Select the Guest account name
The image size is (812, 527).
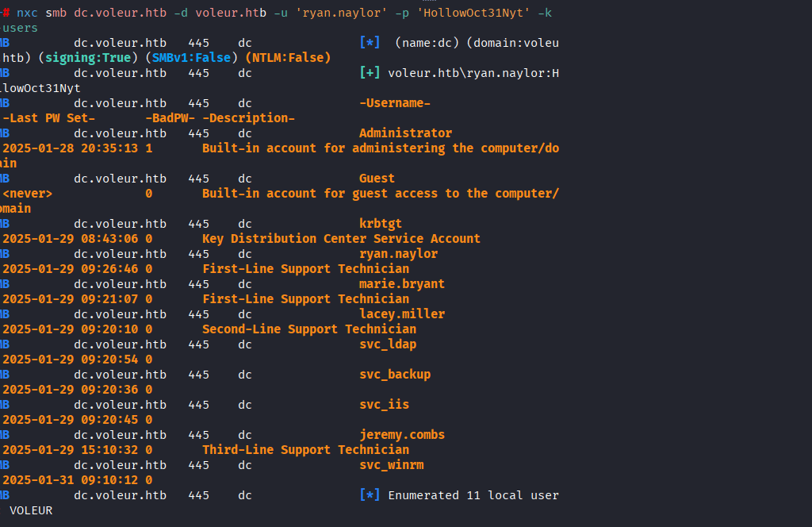coord(377,179)
